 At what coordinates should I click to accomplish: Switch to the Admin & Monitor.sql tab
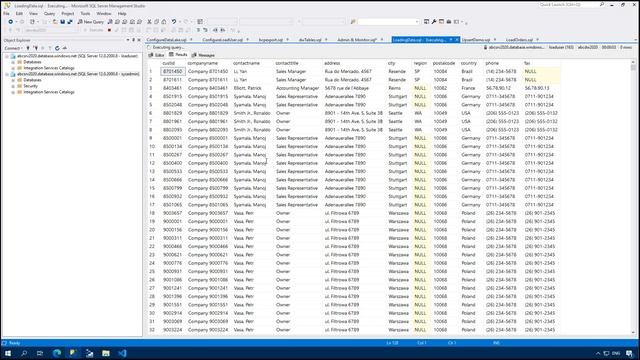pyautogui.click(x=356, y=40)
